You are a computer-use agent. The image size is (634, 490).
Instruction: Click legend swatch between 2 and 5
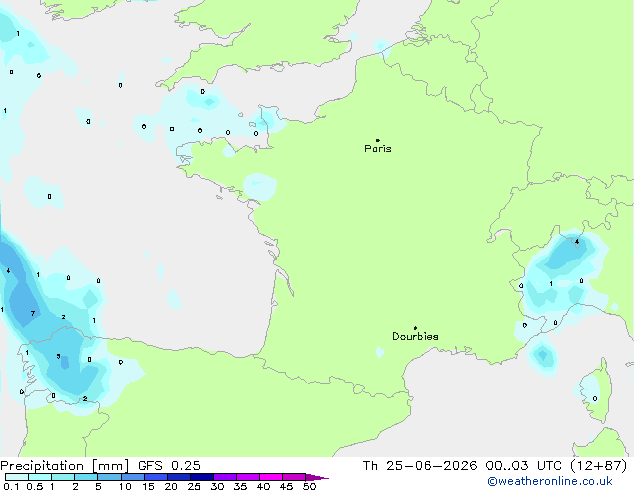87,477
